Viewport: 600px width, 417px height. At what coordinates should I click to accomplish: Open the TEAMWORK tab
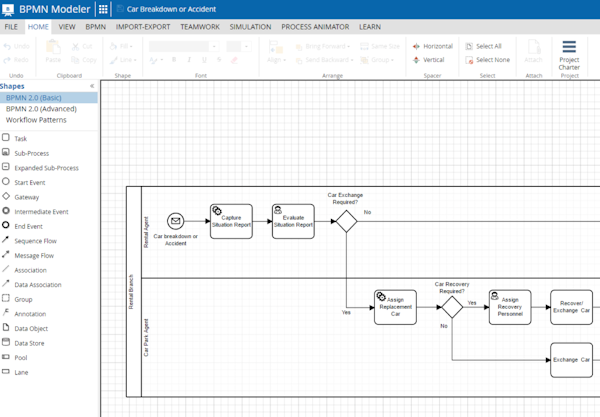point(200,27)
